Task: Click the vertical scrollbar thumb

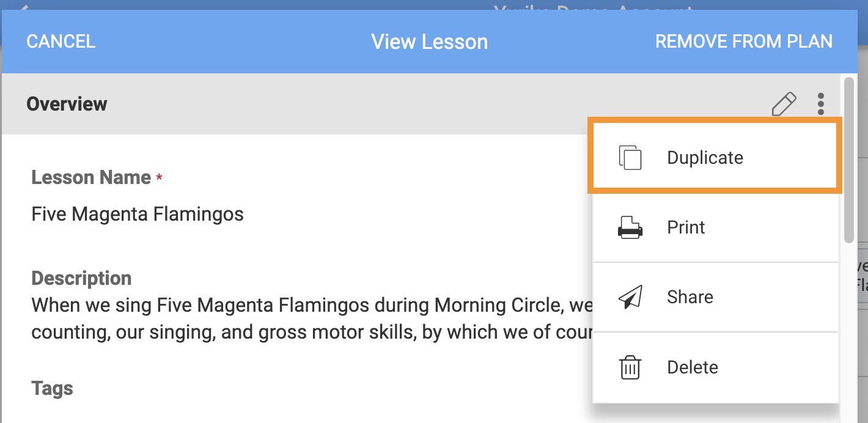Action: coord(848,160)
